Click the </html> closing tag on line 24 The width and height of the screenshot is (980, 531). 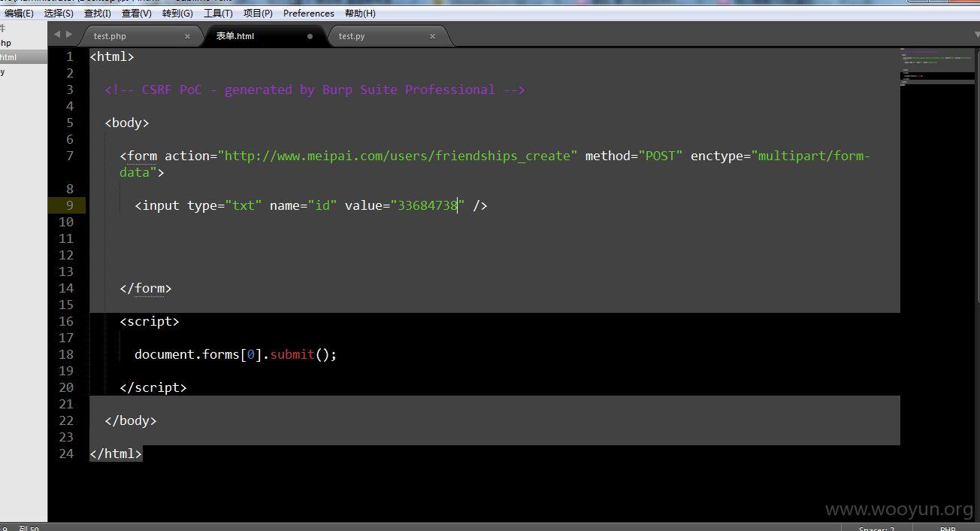point(116,454)
